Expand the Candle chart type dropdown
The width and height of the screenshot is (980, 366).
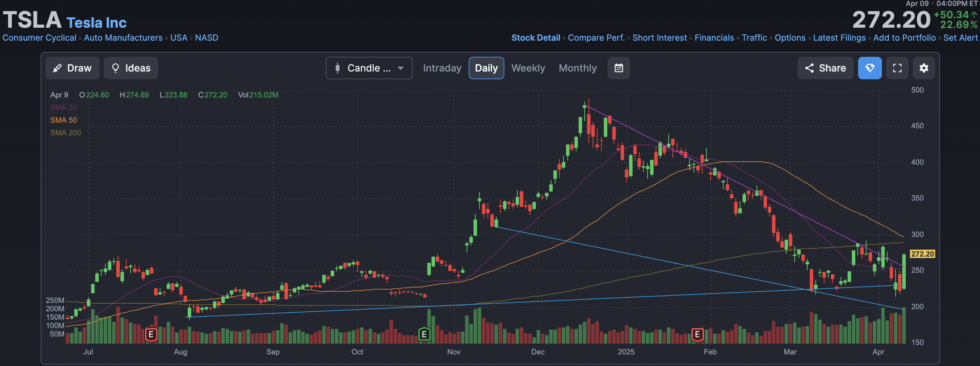tap(369, 68)
